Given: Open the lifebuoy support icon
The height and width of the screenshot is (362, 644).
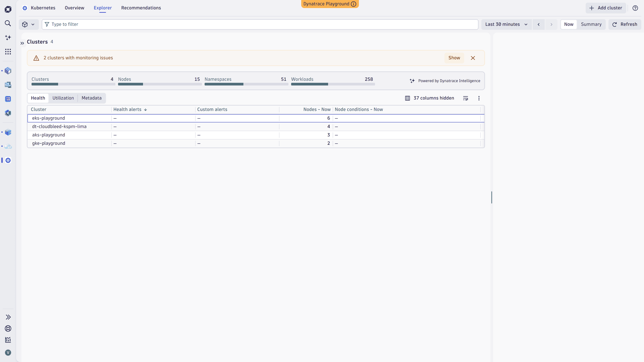Looking at the screenshot, I should pos(8,328).
